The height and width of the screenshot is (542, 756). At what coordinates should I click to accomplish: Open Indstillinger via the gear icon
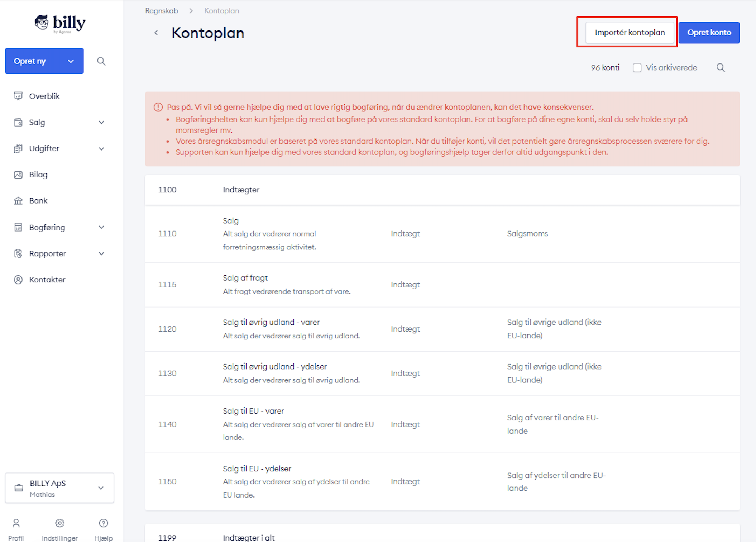59,523
